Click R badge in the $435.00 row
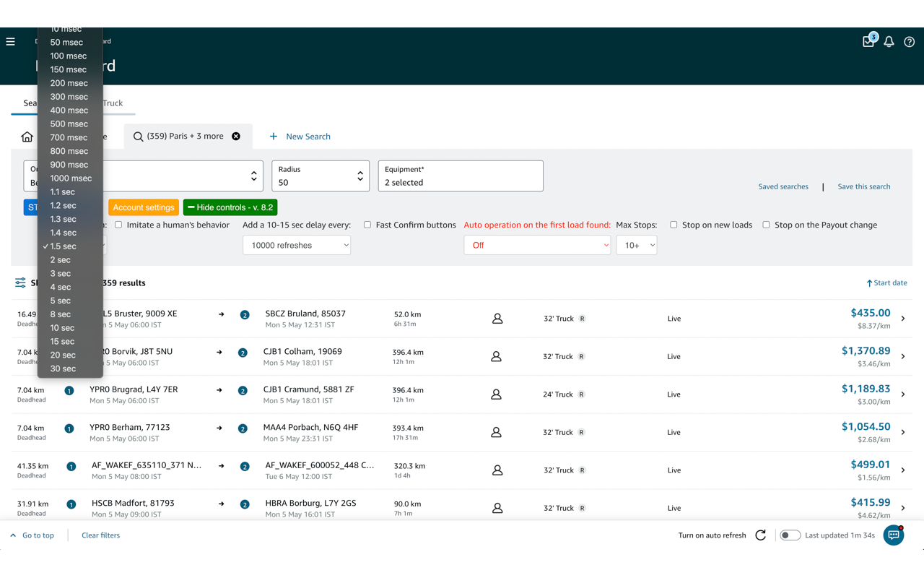The image size is (924, 578). click(x=582, y=319)
